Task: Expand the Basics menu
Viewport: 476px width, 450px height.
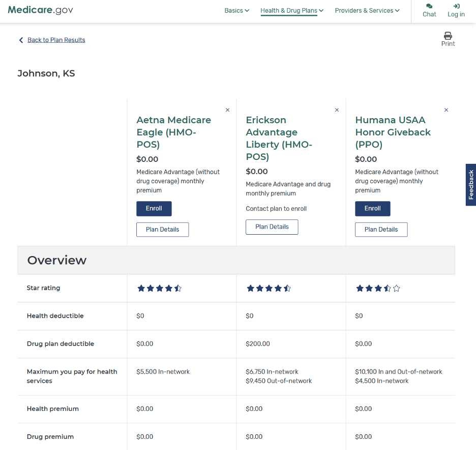Action: pos(237,11)
